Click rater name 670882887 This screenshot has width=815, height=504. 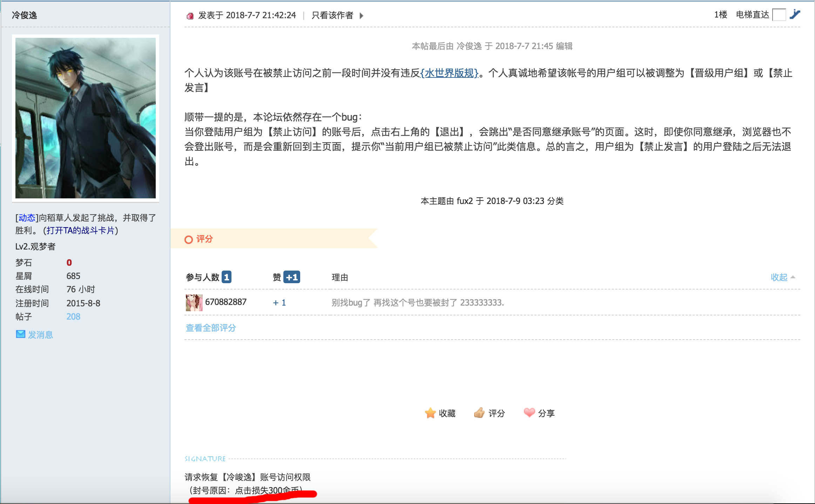point(226,302)
